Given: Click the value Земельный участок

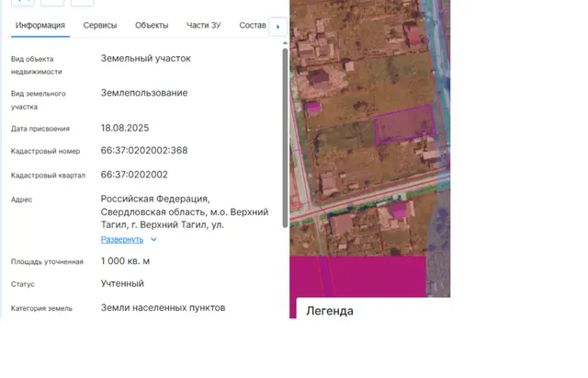Looking at the screenshot, I should click(146, 59).
